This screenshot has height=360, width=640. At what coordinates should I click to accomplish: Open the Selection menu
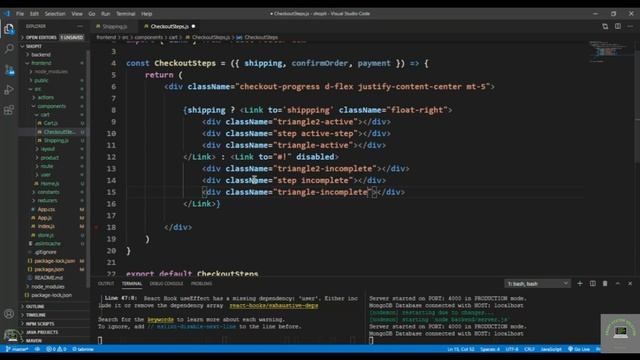(x=55, y=13)
